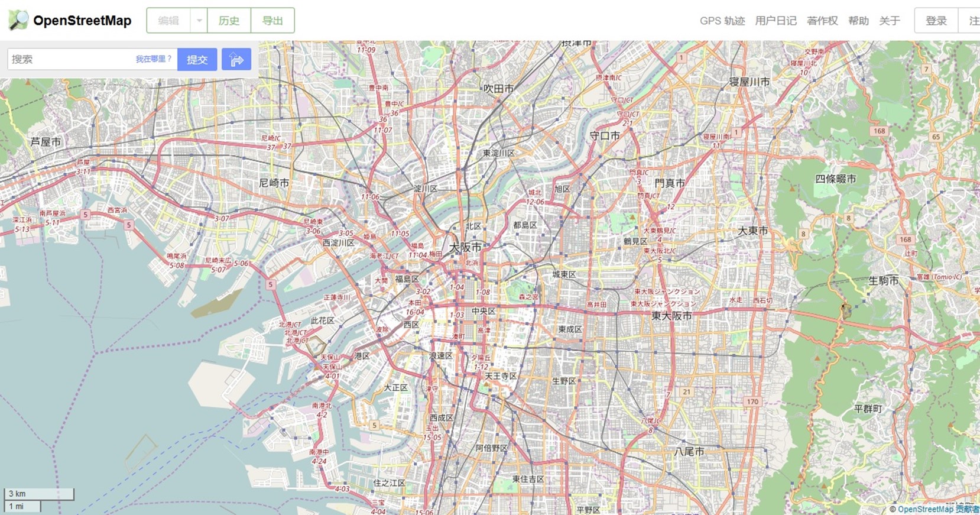Click the directions arrow icon button
This screenshot has height=515, width=980.
[236, 59]
